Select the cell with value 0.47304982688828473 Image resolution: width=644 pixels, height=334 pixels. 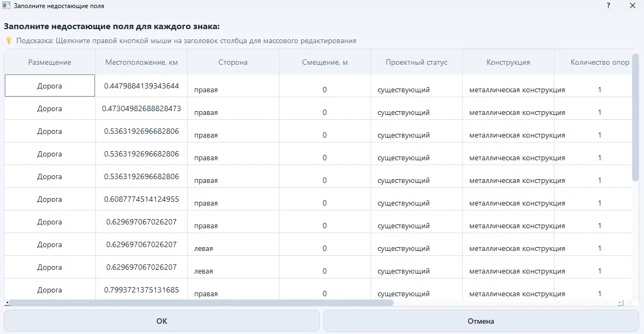tap(141, 108)
